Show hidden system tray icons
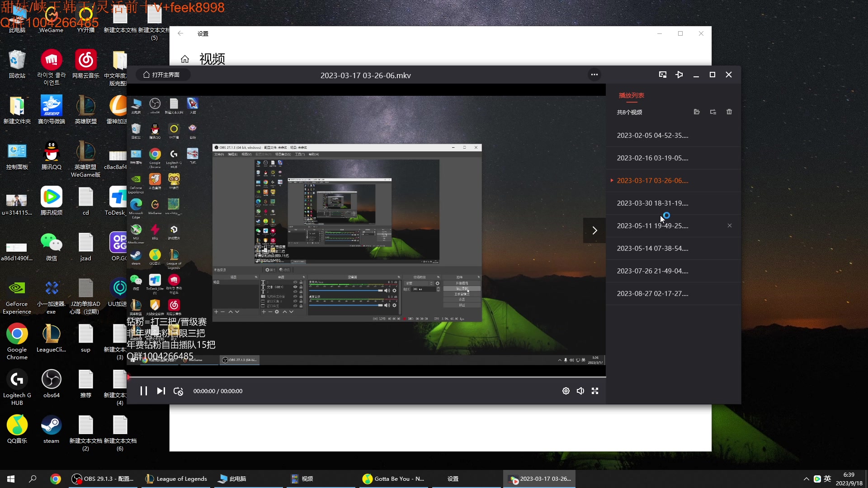The height and width of the screenshot is (488, 868). [x=806, y=479]
